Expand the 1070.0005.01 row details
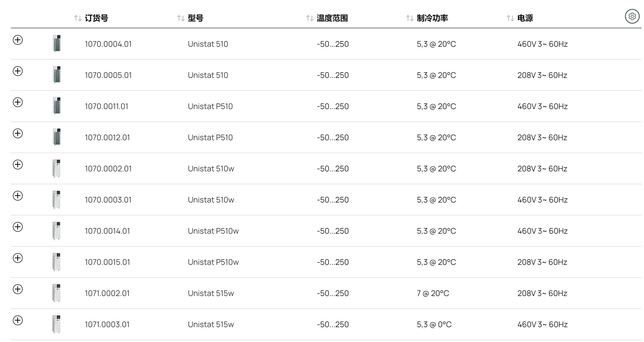The image size is (644, 342). 18,71
